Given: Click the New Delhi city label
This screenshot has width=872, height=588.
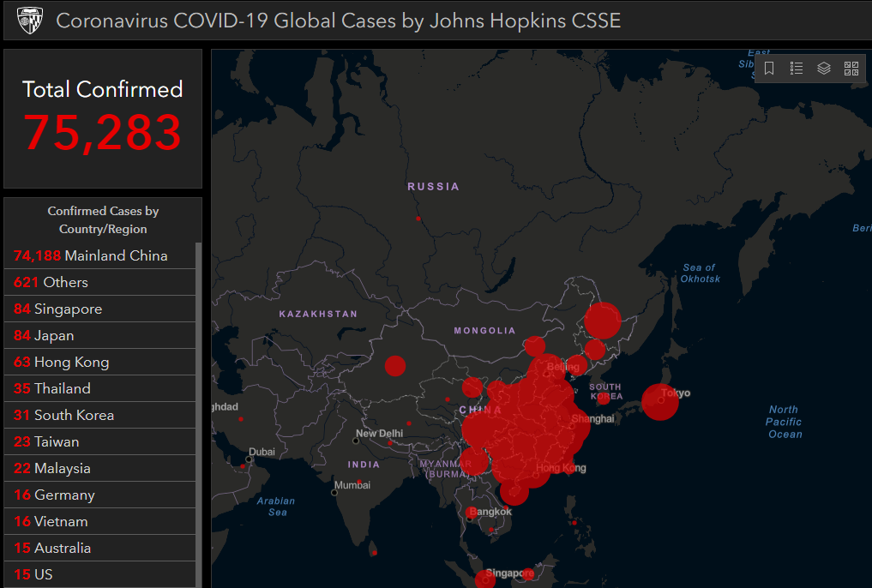Looking at the screenshot, I should (379, 434).
